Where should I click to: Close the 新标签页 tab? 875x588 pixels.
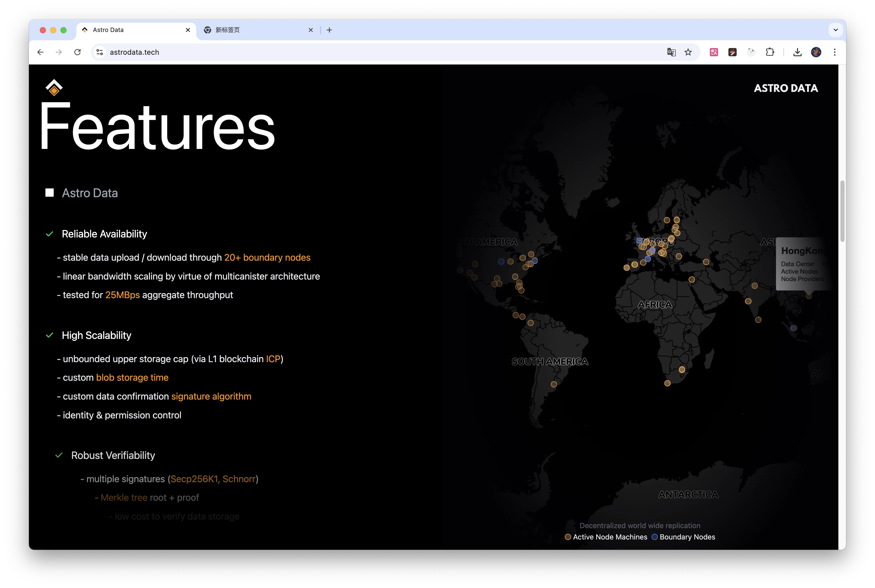[x=311, y=30]
